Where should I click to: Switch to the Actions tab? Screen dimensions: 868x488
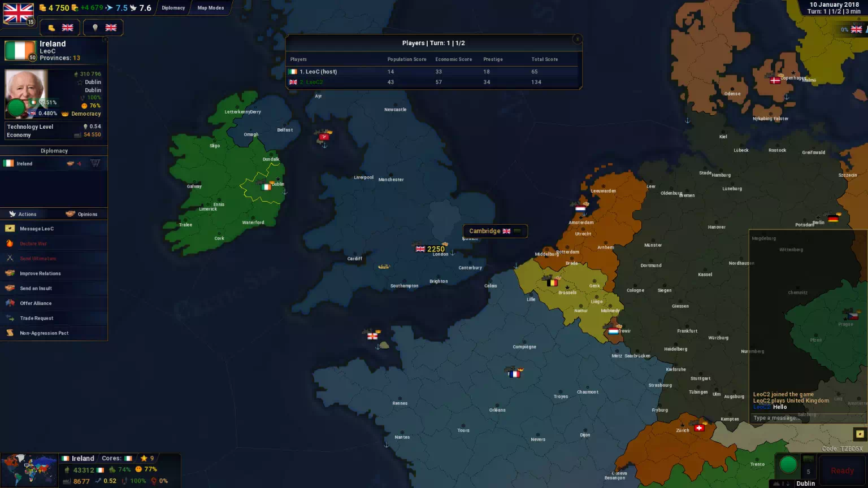(23, 214)
